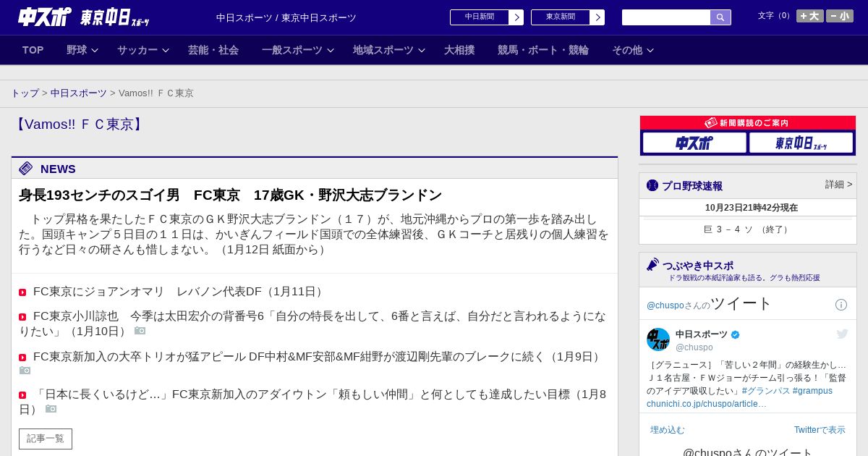Go to the TOP menu item

(33, 50)
